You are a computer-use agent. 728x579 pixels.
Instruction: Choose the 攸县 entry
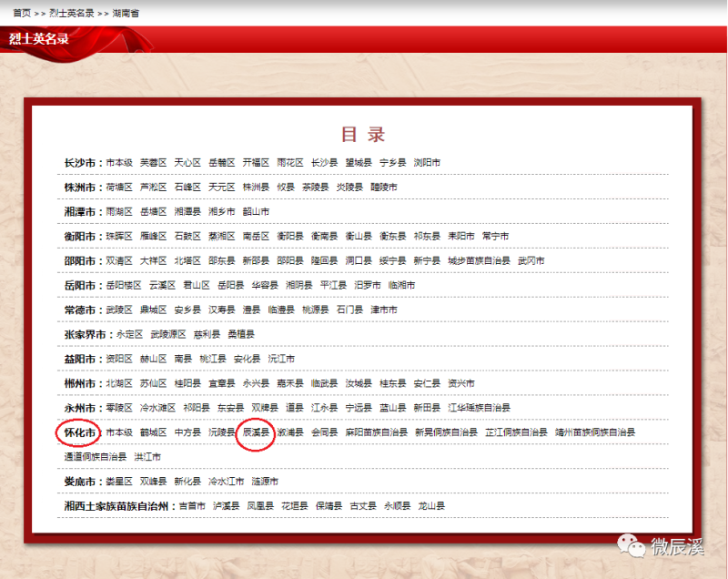(x=286, y=188)
